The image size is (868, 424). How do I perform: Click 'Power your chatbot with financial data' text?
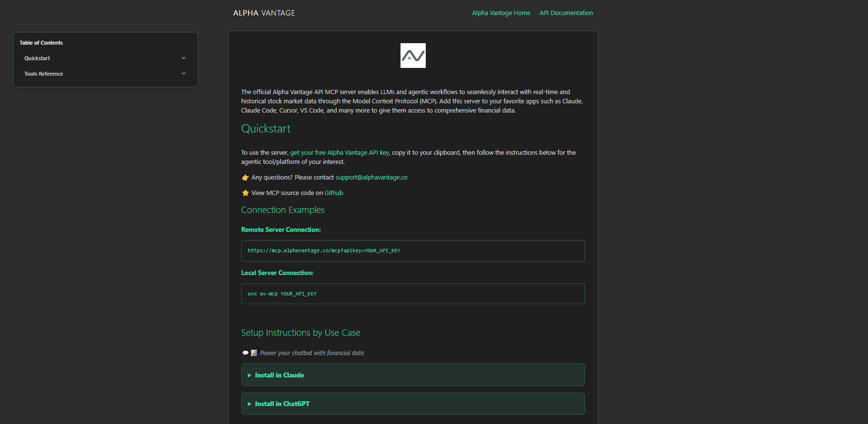pyautogui.click(x=312, y=353)
